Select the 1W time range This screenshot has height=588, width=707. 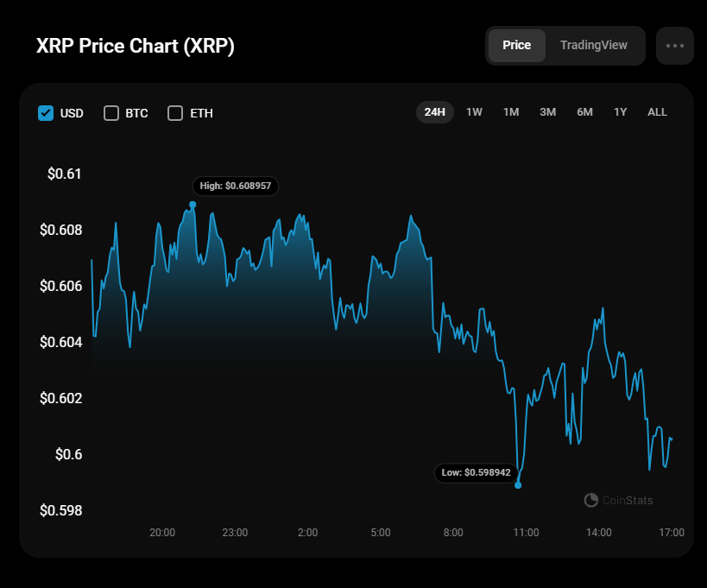[x=474, y=112]
